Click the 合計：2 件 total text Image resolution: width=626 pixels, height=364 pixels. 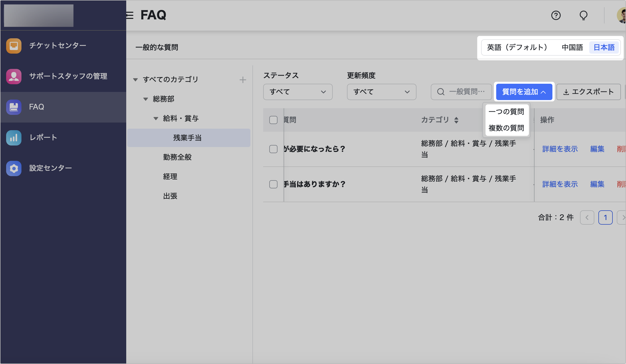tap(556, 217)
